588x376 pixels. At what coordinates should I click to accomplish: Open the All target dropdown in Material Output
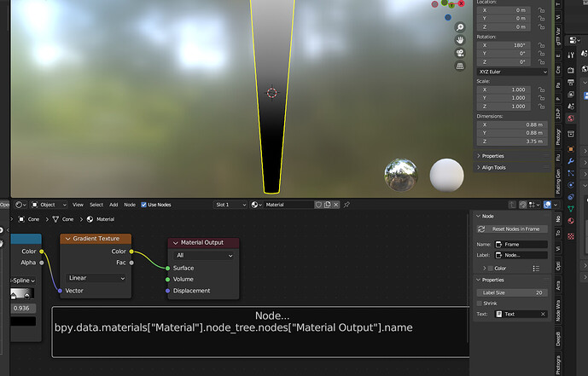click(x=204, y=256)
